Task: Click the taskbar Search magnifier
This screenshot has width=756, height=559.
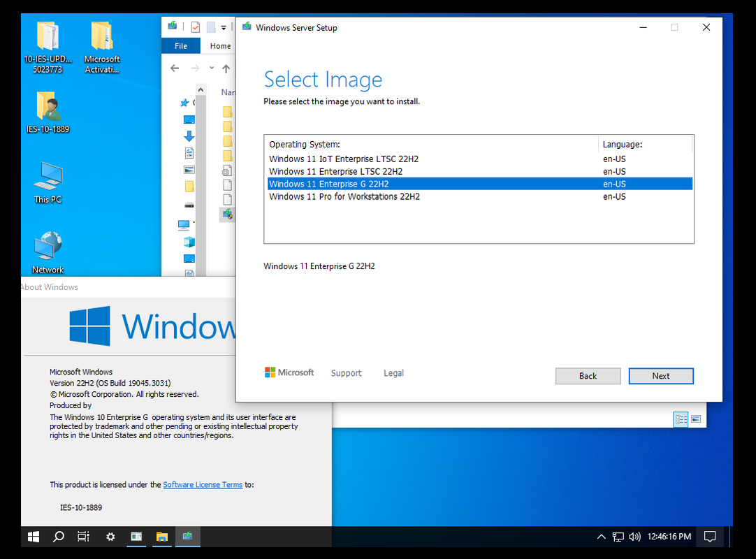Action: pyautogui.click(x=58, y=537)
